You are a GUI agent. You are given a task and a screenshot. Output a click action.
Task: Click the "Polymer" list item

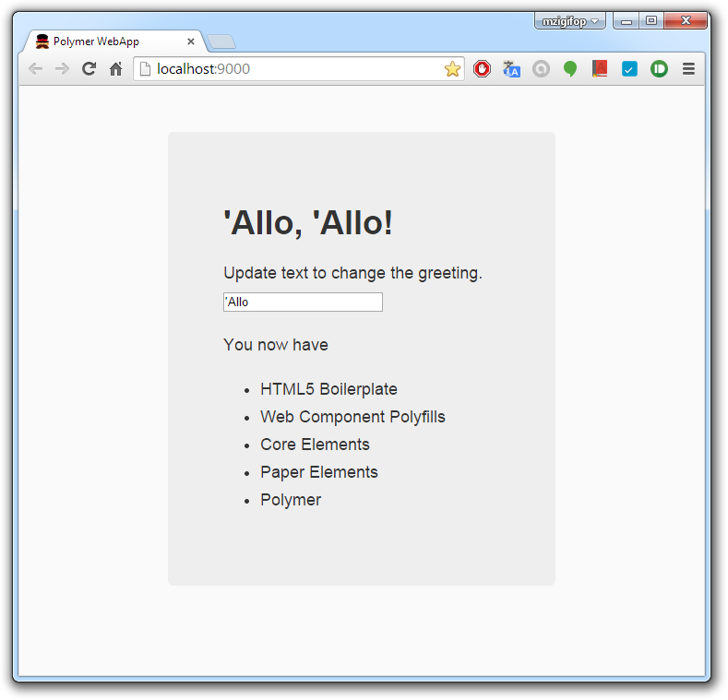(x=291, y=500)
